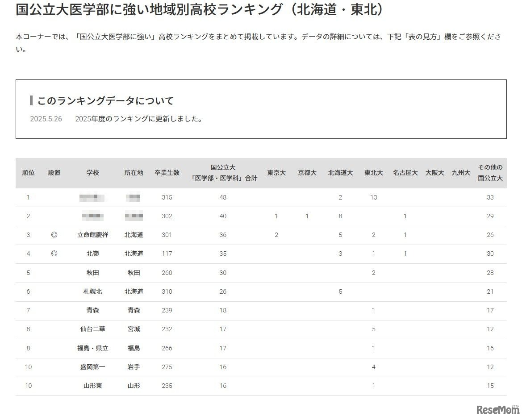This screenshot has width=526, height=420.
Task: Sort the table by 順位 column
Action: coord(28,173)
